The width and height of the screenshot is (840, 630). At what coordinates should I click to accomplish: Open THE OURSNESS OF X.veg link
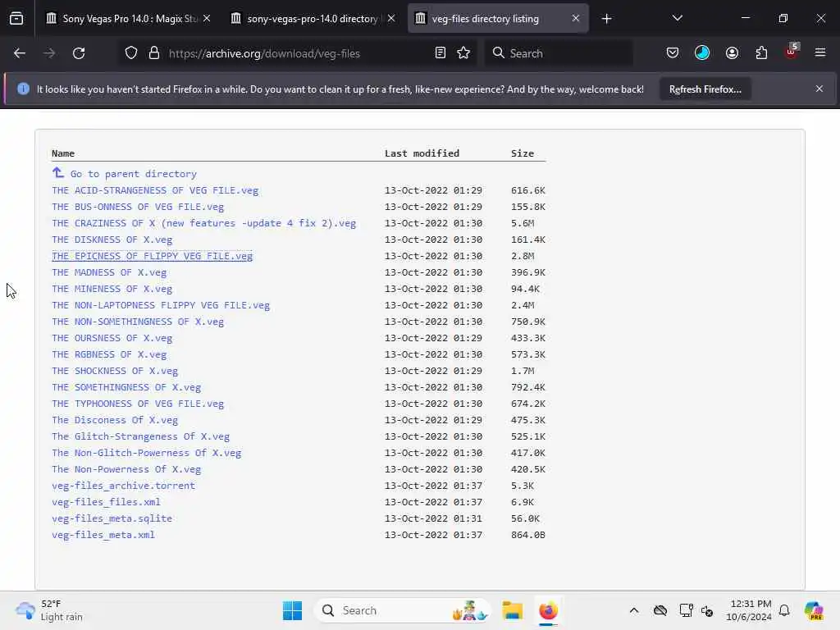pyautogui.click(x=112, y=338)
